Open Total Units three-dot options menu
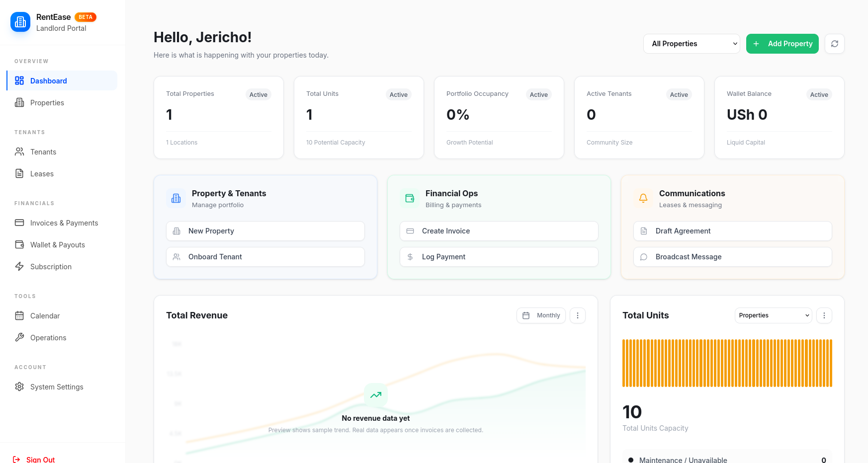 click(824, 315)
